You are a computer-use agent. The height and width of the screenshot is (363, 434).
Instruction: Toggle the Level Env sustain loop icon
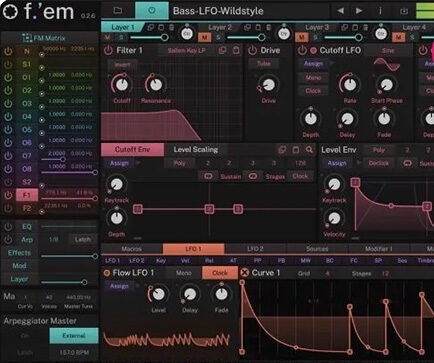click(x=407, y=163)
